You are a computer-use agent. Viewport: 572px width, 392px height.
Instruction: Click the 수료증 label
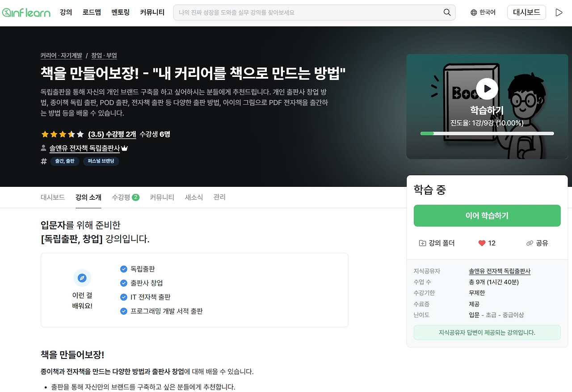tap(421, 304)
